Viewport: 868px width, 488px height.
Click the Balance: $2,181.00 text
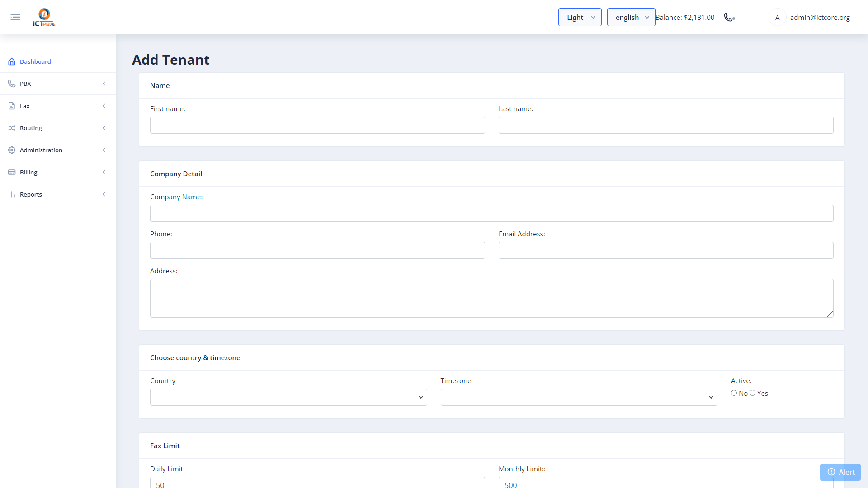tap(685, 17)
